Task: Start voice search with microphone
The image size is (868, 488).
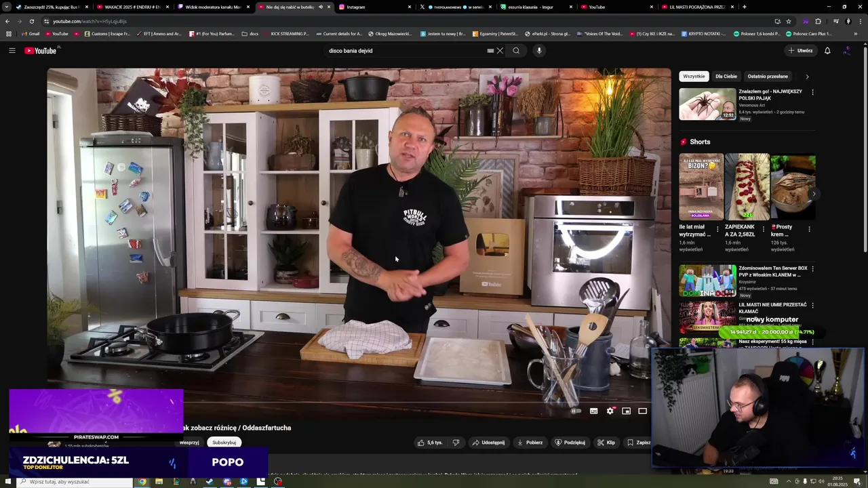Action: (x=539, y=51)
